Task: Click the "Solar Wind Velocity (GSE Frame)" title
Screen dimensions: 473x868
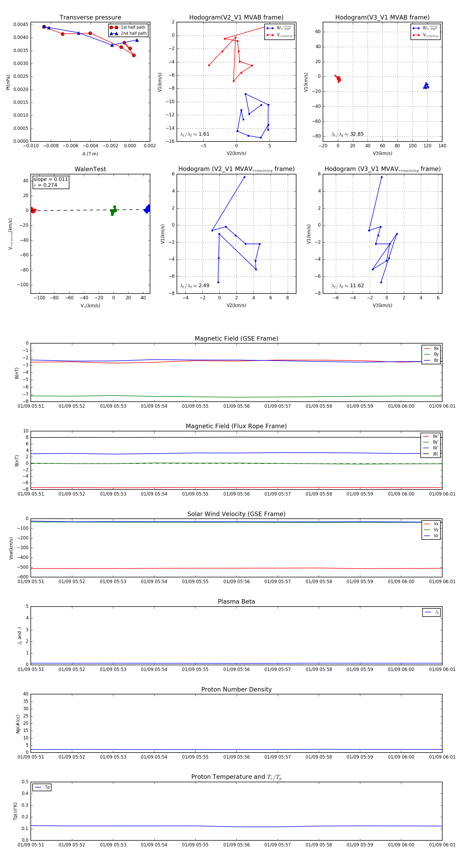Action: point(236,514)
